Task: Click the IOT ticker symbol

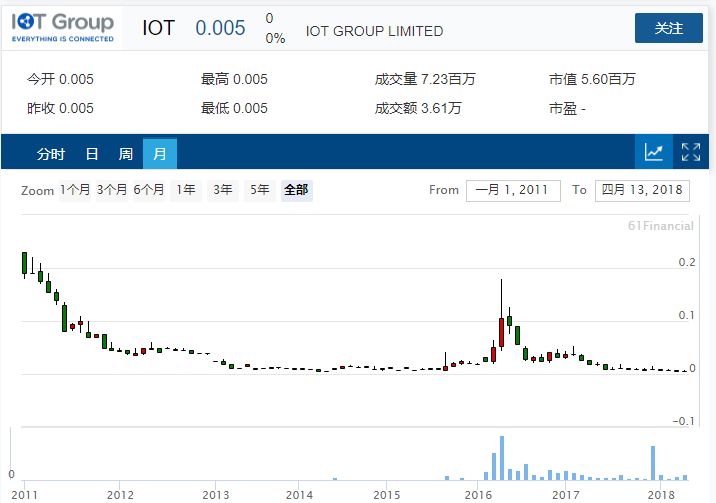Action: click(x=158, y=28)
